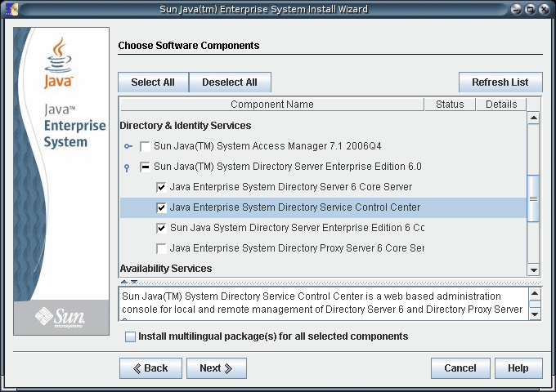Click the component list scrollbar thumb
556x392 pixels.
pyautogui.click(x=533, y=198)
